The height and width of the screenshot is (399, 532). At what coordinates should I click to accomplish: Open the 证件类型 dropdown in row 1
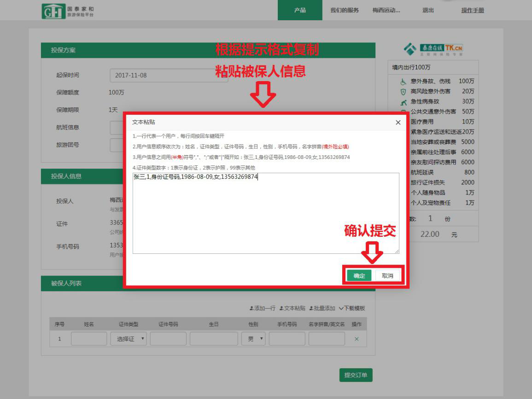pyautogui.click(x=129, y=339)
